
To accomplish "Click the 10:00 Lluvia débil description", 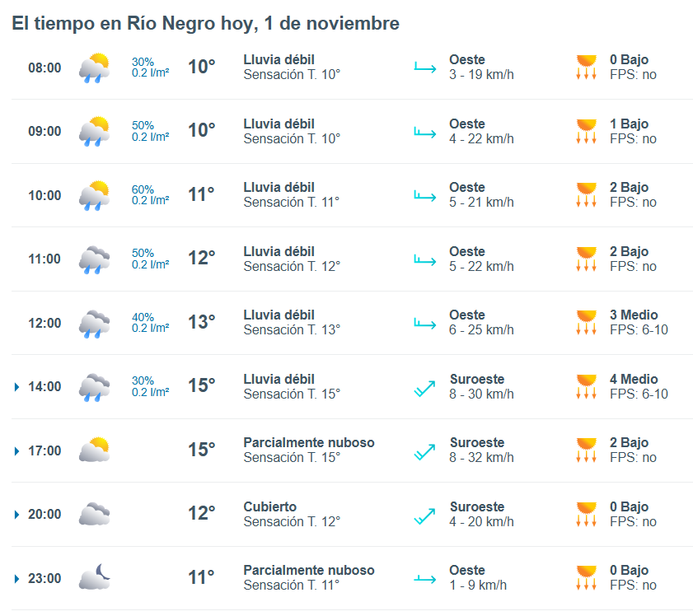I will (x=279, y=188).
